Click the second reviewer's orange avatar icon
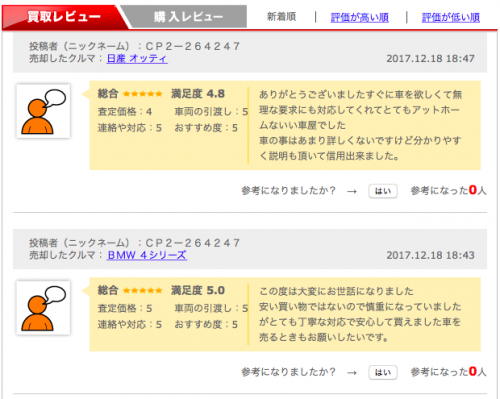 click(43, 308)
